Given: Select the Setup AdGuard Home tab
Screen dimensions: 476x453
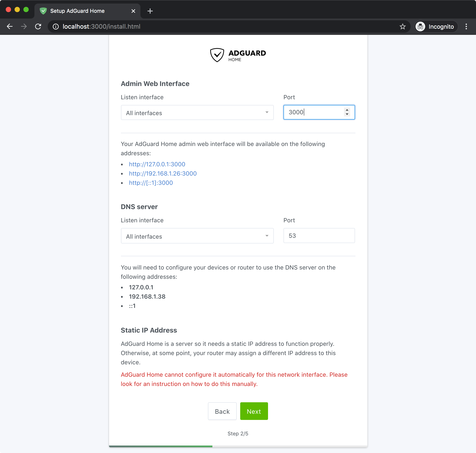Looking at the screenshot, I should point(87,11).
